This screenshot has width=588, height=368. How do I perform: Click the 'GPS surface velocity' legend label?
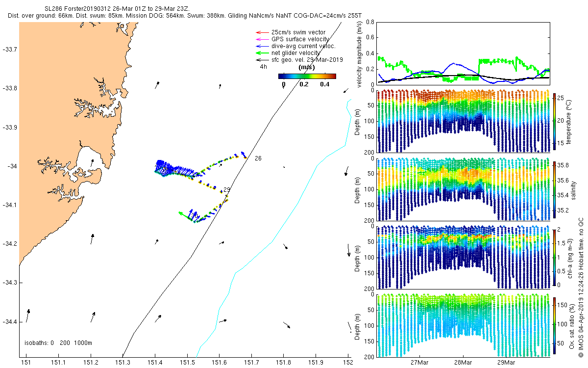click(x=300, y=39)
